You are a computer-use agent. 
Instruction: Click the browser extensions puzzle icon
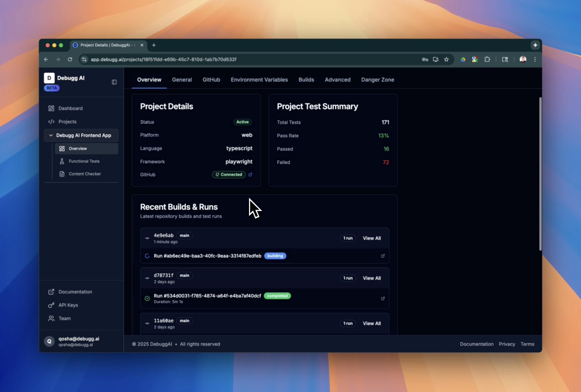[x=487, y=60]
